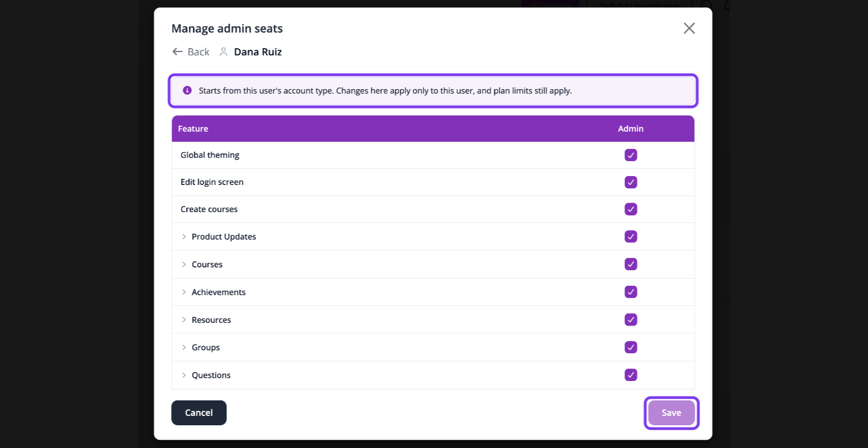868x448 pixels.
Task: Click the Dana Ruiz user name
Action: point(258,52)
